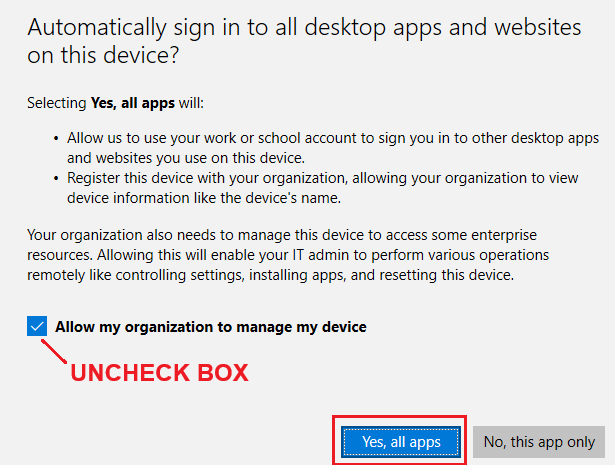
Task: Click the white checkmark icon in the checkbox
Action: 37,326
